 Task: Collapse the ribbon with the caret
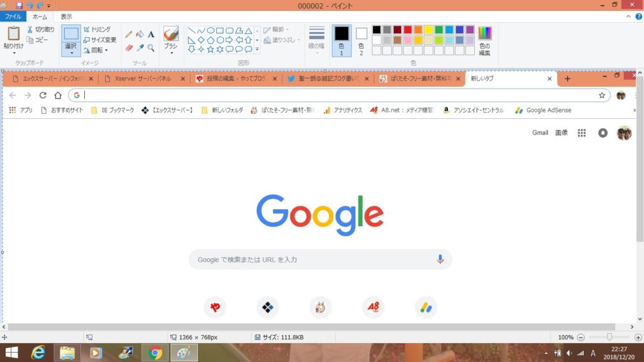[x=628, y=16]
